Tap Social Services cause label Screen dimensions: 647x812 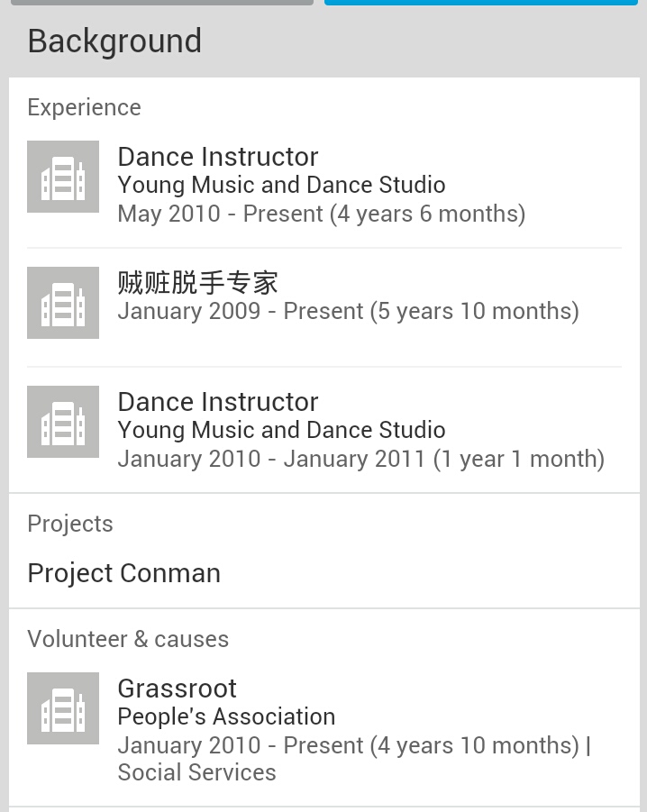(196, 772)
